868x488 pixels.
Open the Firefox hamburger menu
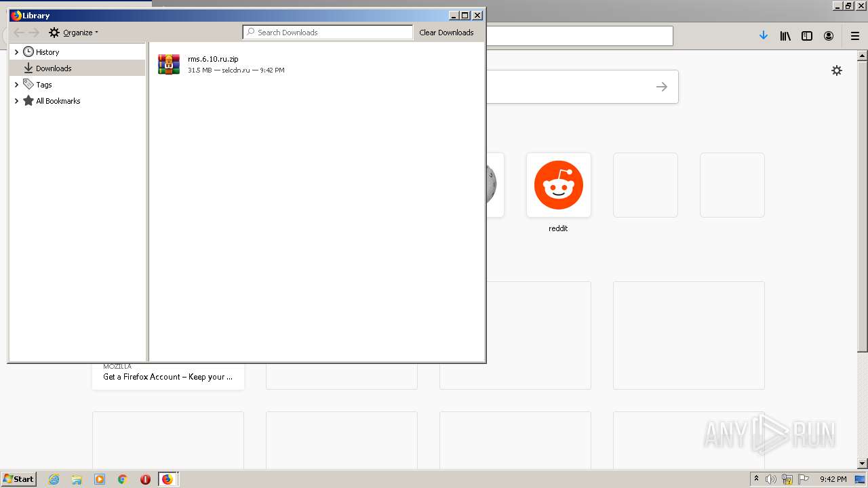click(855, 36)
